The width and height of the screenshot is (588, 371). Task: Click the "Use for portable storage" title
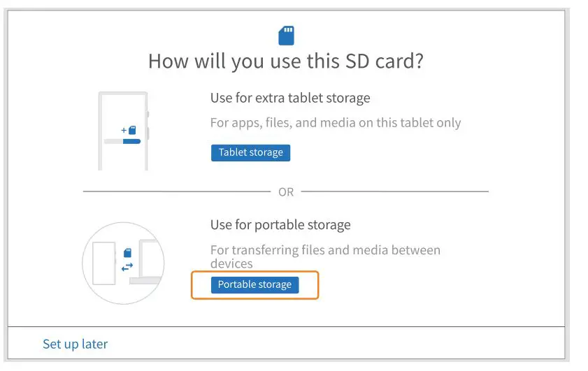280,225
